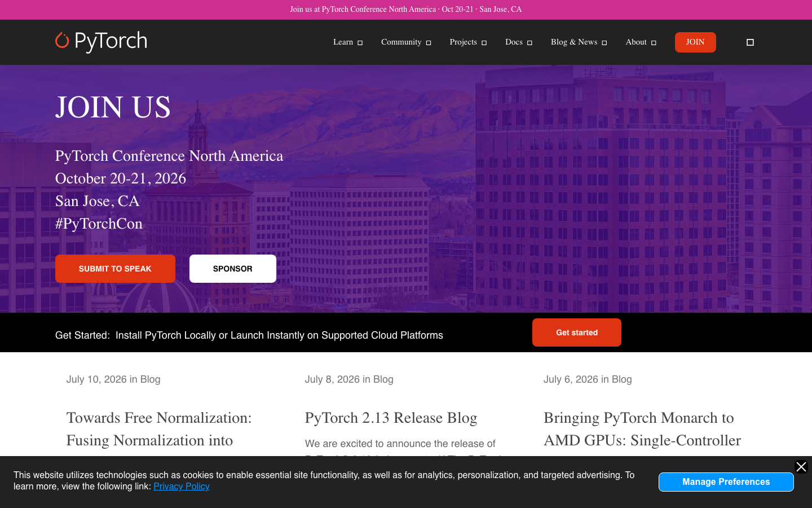Open the Towards Free Normalization blog post
The width and height of the screenshot is (812, 508).
(x=159, y=429)
